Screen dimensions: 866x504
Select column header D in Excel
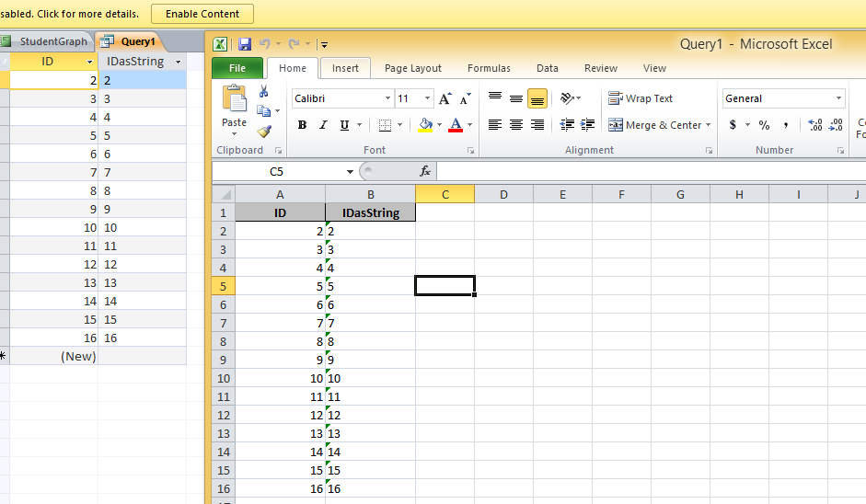(503, 194)
